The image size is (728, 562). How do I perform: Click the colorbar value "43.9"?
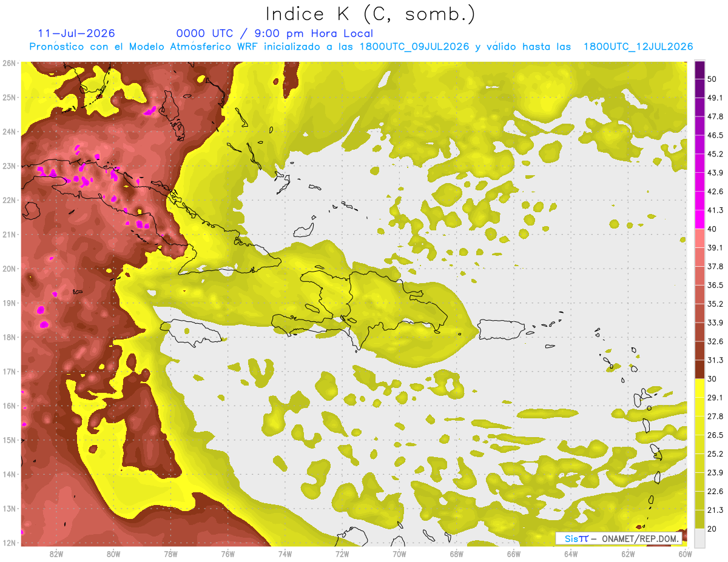coord(715,173)
